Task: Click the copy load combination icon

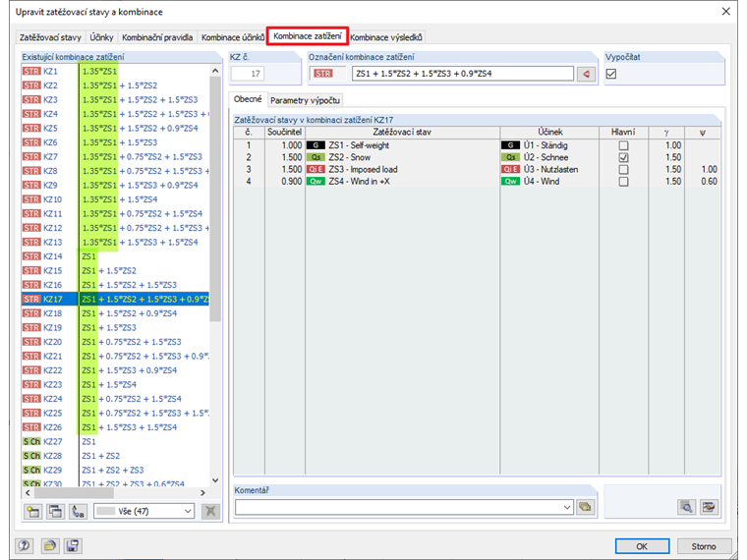Action: pyautogui.click(x=55, y=512)
